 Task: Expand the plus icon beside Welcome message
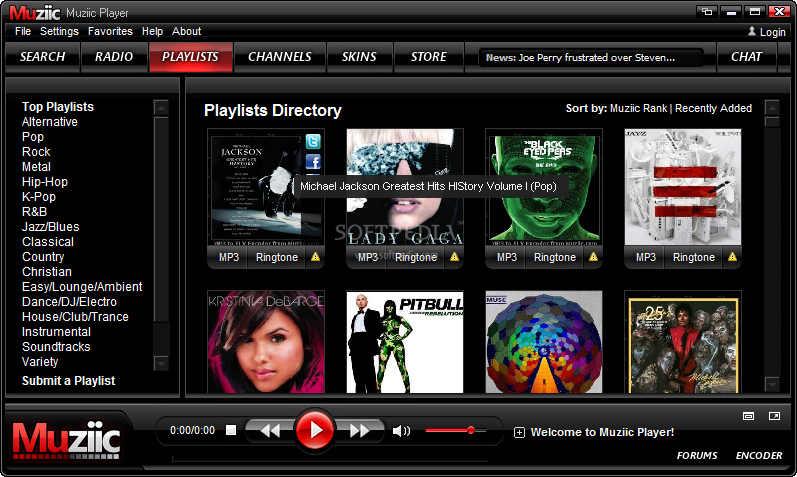(x=519, y=433)
